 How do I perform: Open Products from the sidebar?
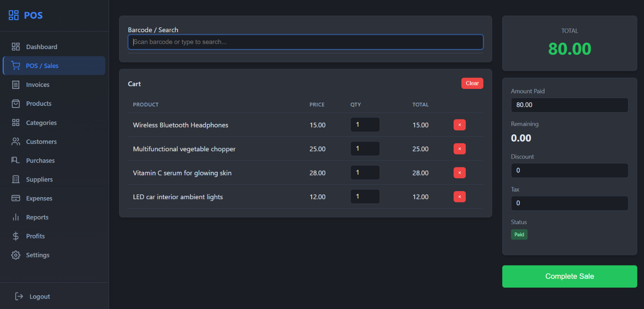54,103
